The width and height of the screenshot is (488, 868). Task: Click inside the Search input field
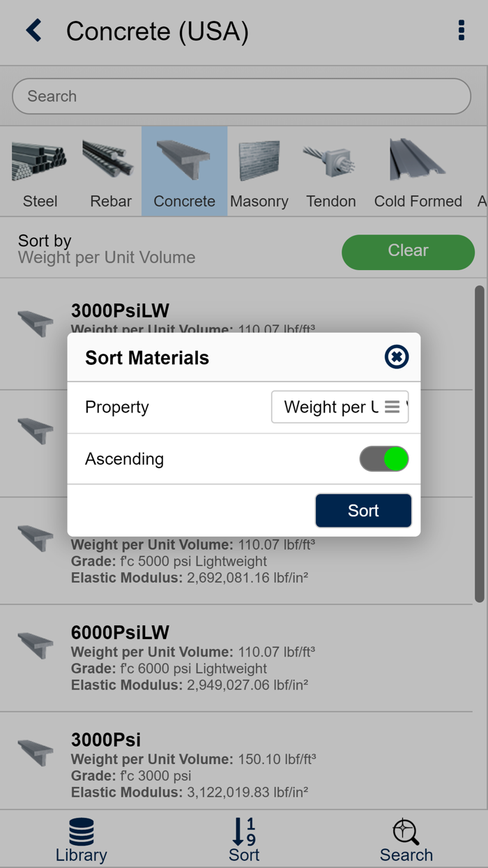[241, 96]
